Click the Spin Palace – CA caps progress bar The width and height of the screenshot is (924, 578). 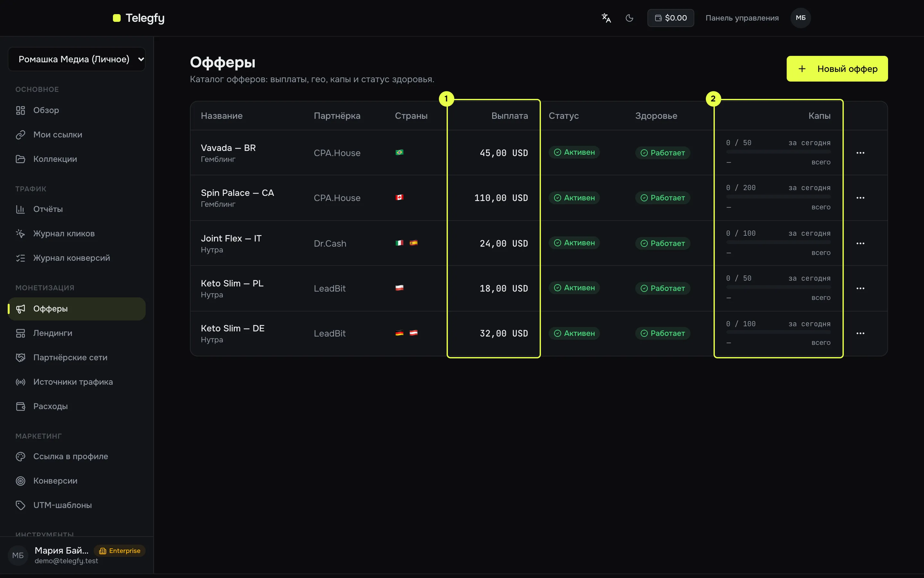pyautogui.click(x=778, y=197)
